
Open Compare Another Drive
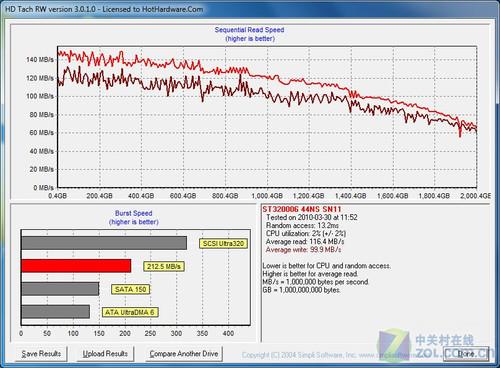(184, 354)
